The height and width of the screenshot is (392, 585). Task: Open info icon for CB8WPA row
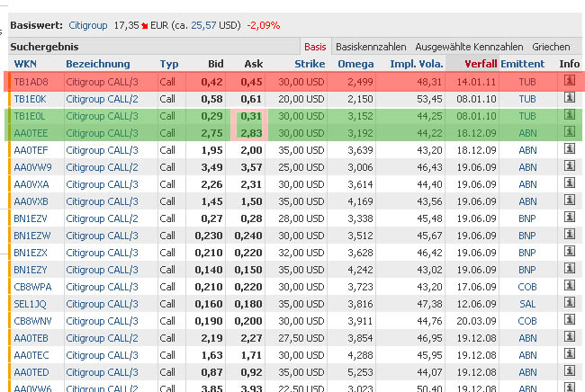pyautogui.click(x=570, y=285)
